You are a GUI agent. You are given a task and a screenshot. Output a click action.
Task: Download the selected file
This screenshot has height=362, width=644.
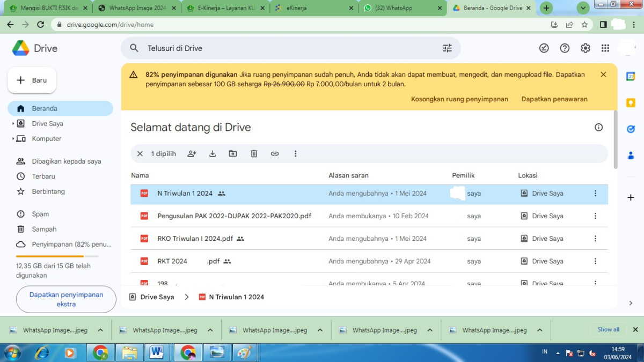pyautogui.click(x=213, y=154)
